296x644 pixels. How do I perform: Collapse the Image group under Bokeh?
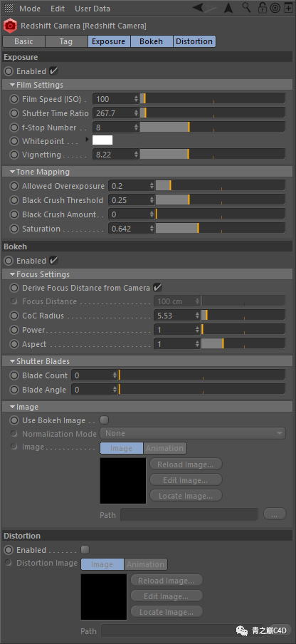tap(12, 407)
